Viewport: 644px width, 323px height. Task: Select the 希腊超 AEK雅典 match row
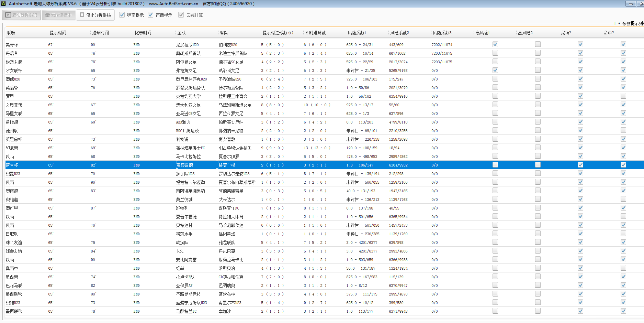[183, 122]
